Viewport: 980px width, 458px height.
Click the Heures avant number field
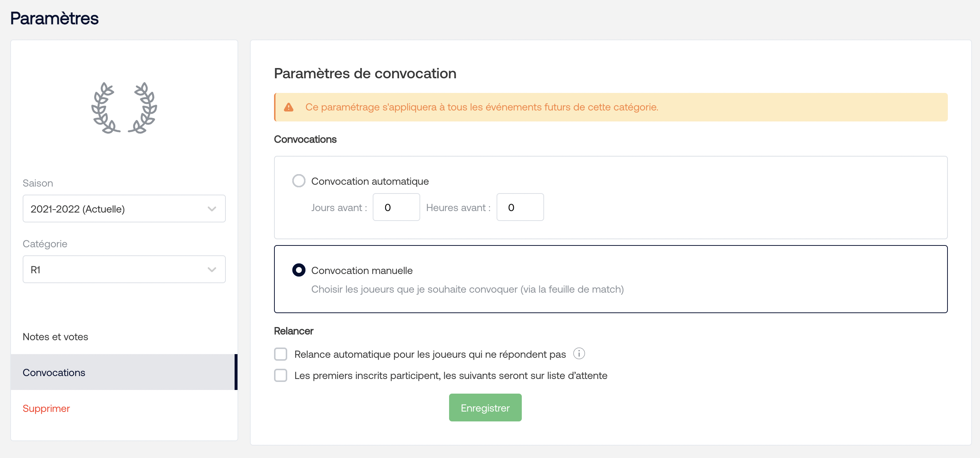[x=520, y=207]
